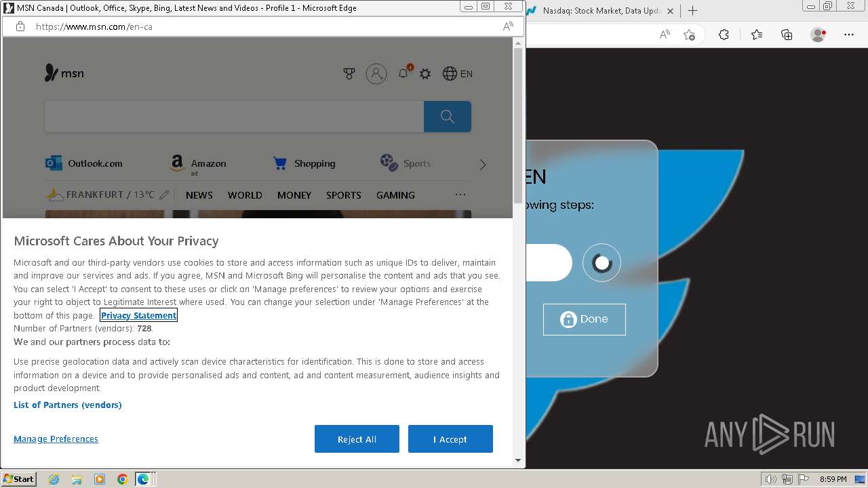This screenshot has height=488, width=868.
Task: Show more shortcuts with right chevron
Action: (x=483, y=165)
